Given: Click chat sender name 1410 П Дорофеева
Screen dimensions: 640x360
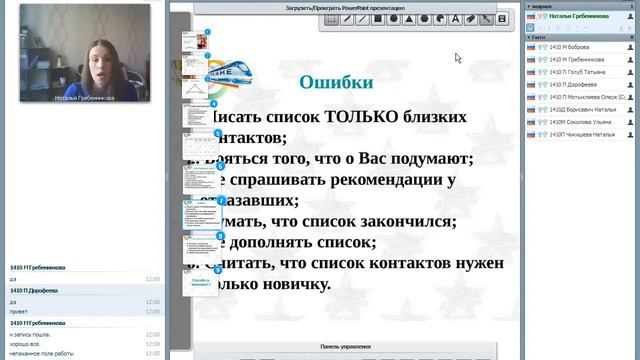Looking at the screenshot, I should point(34,291).
